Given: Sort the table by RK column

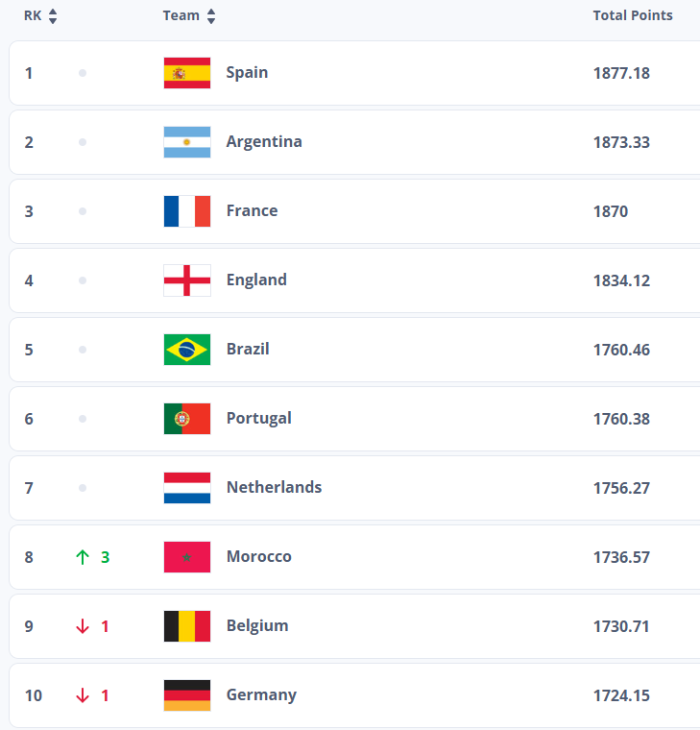Looking at the screenshot, I should coord(40,15).
